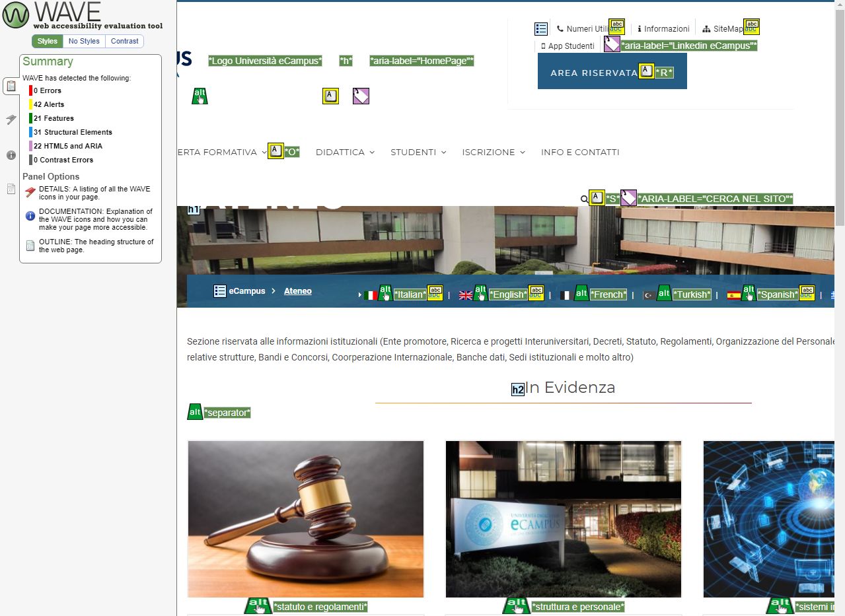Click alt icon beside statuto e regolamenti
Screen dimensions: 845x616
click(258, 606)
